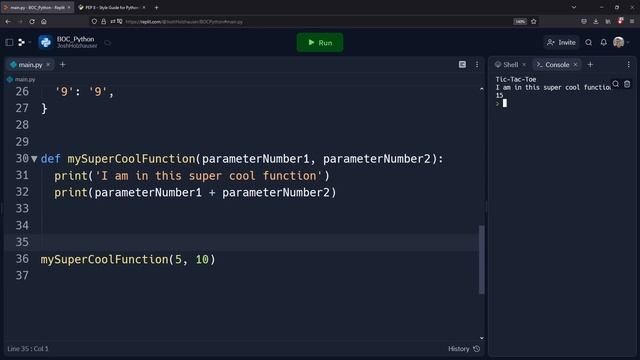
Task: Close the main.py editor tab
Action: coord(48,64)
